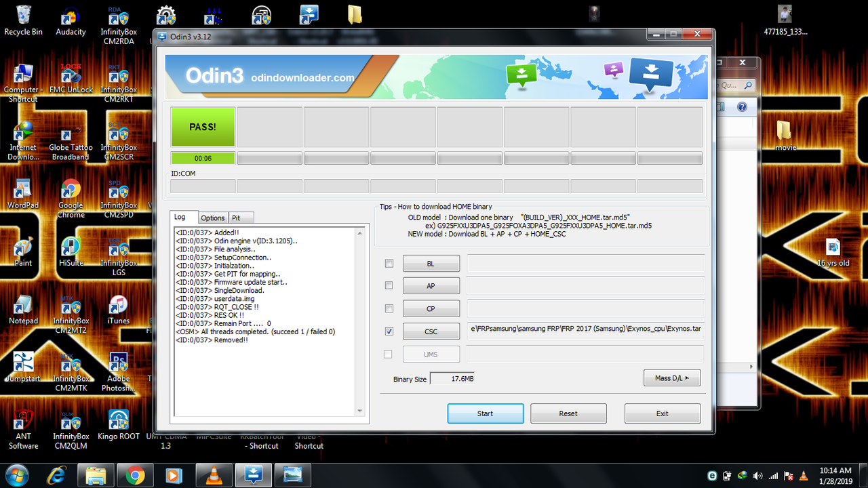Click the BL file path field
868x488 pixels.
tap(586, 263)
